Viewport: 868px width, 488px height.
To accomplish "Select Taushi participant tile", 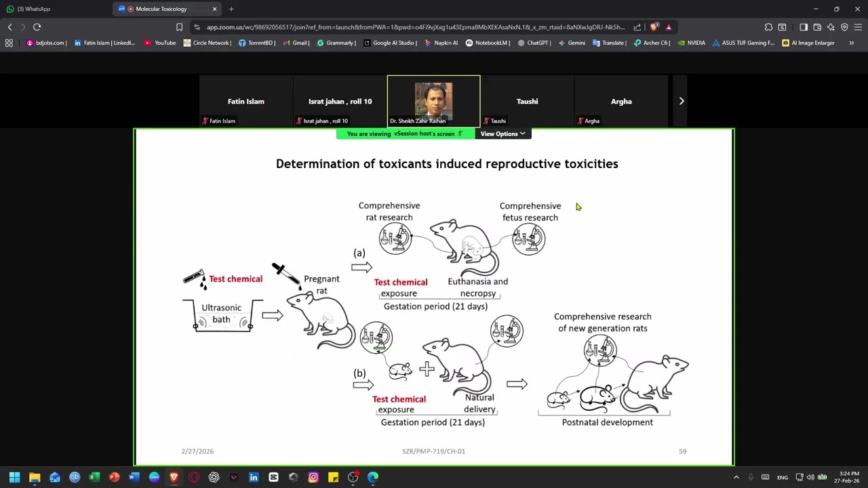I will coord(527,101).
